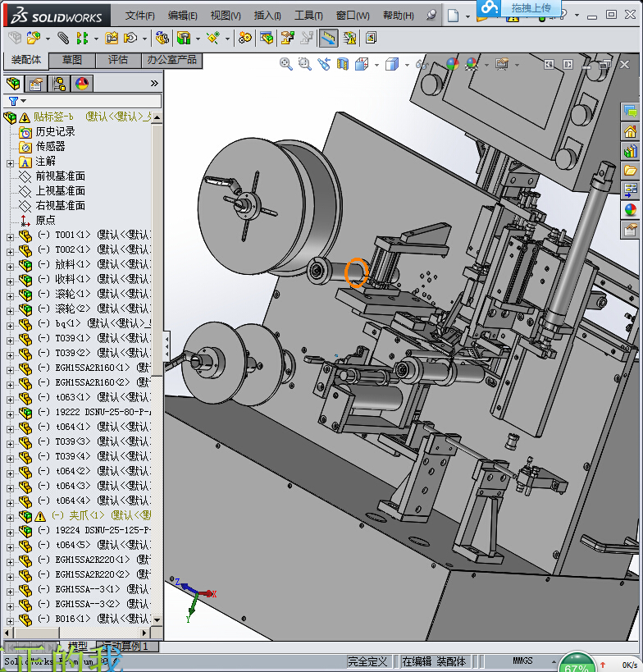
Task: Expand the 夹爪<1> component node
Action: 10,517
